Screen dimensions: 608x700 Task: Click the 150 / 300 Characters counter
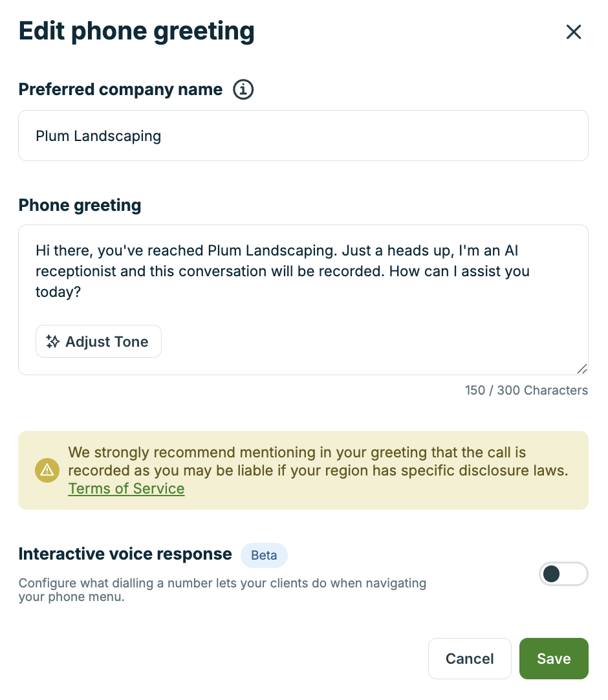526,391
